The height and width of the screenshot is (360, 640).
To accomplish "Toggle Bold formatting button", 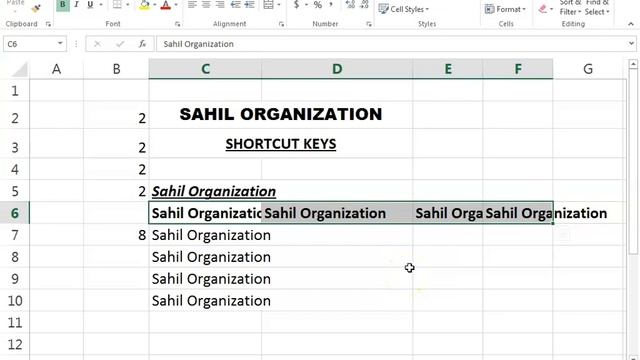I will 62,5.
